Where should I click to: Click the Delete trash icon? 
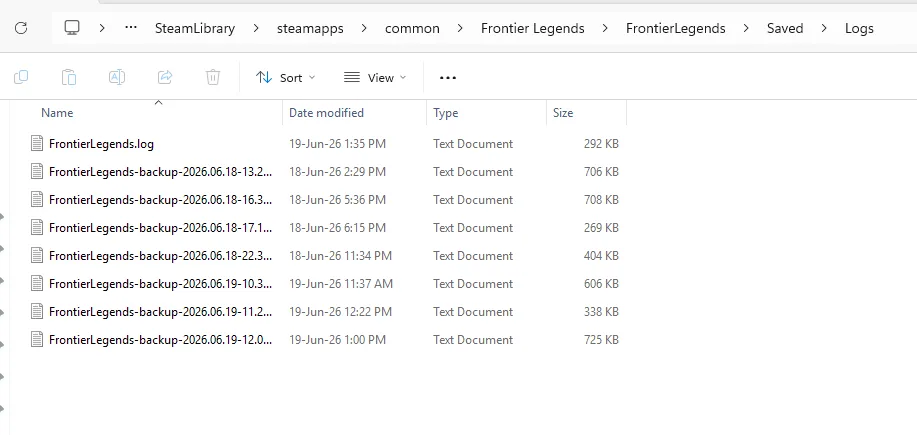coord(213,77)
